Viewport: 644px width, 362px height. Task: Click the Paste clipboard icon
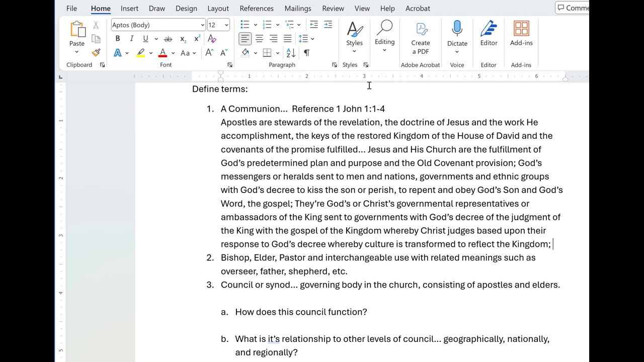tap(77, 29)
